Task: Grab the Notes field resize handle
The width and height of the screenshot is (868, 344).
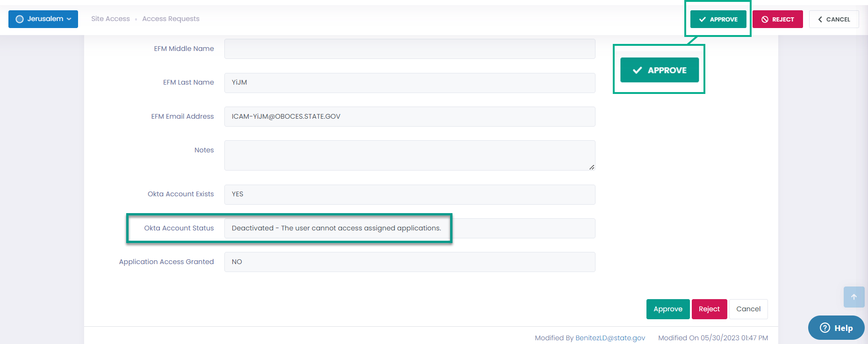Action: pyautogui.click(x=592, y=167)
